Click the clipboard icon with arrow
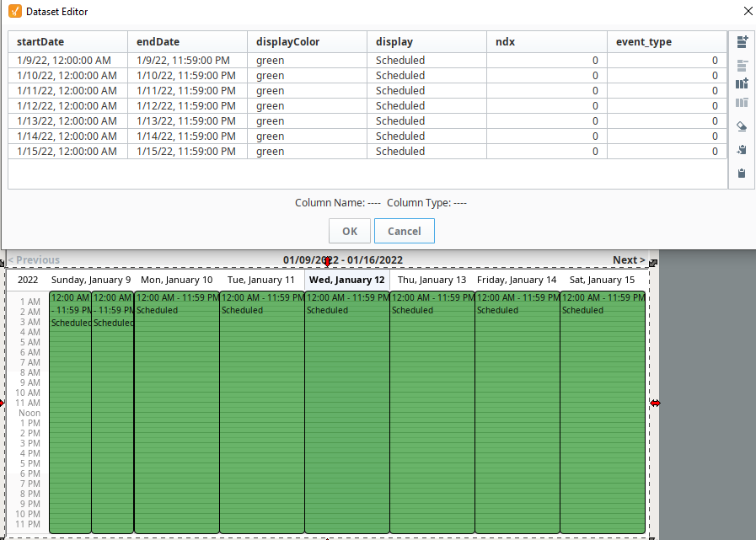Image resolution: width=756 pixels, height=540 pixels. 742,150
